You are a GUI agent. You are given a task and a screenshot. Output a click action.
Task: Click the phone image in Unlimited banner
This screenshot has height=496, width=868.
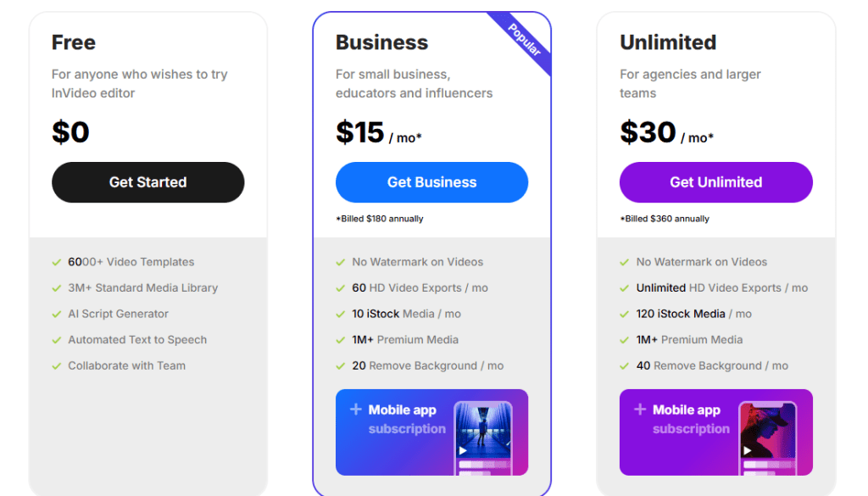coord(767,436)
